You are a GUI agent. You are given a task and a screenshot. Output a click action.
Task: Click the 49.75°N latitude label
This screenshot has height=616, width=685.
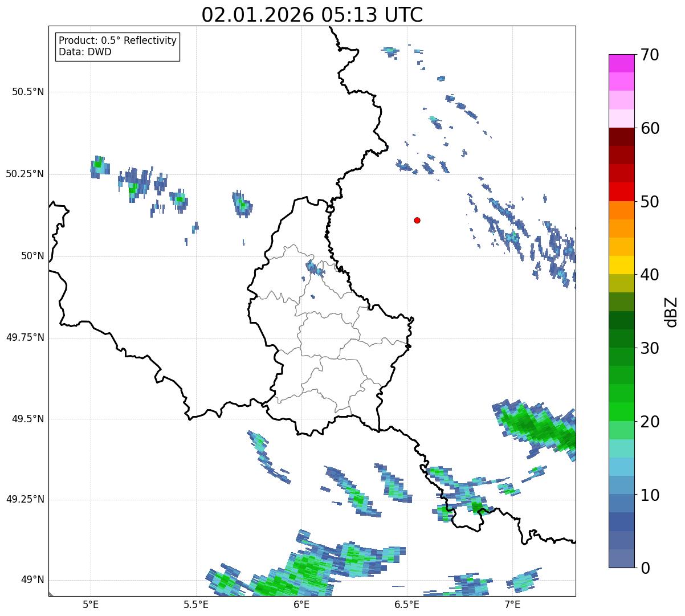[x=25, y=337]
